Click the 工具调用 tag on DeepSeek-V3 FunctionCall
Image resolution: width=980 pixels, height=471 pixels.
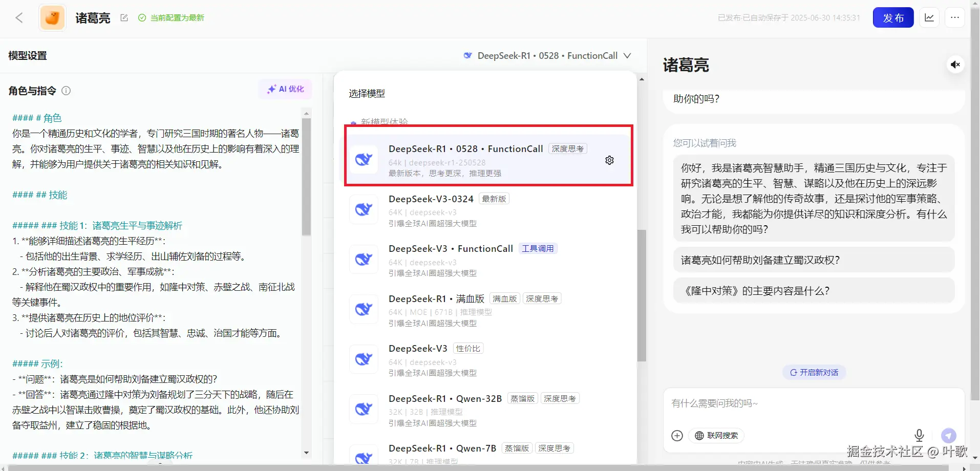(538, 249)
